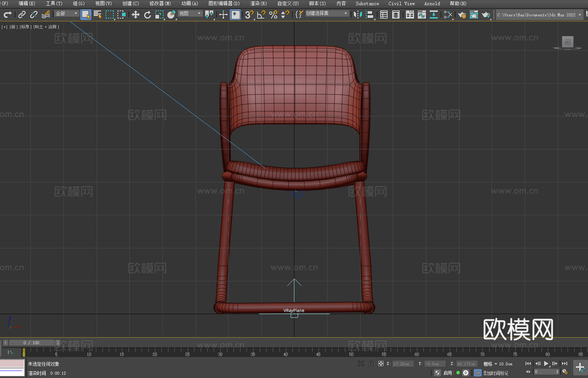The height and width of the screenshot is (378, 588).
Task: Step time slider back with left arrow
Action: (5, 343)
